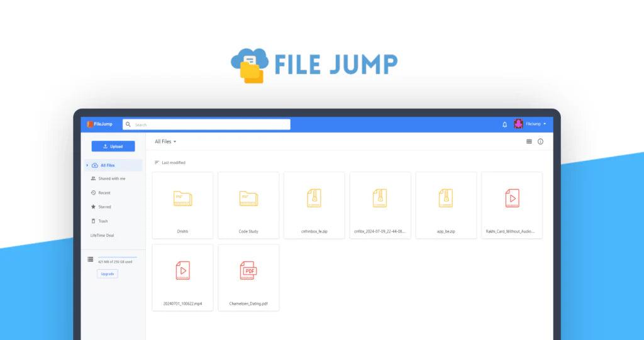The height and width of the screenshot is (340, 644).
Task: Click the notification bell icon
Action: [x=504, y=124]
